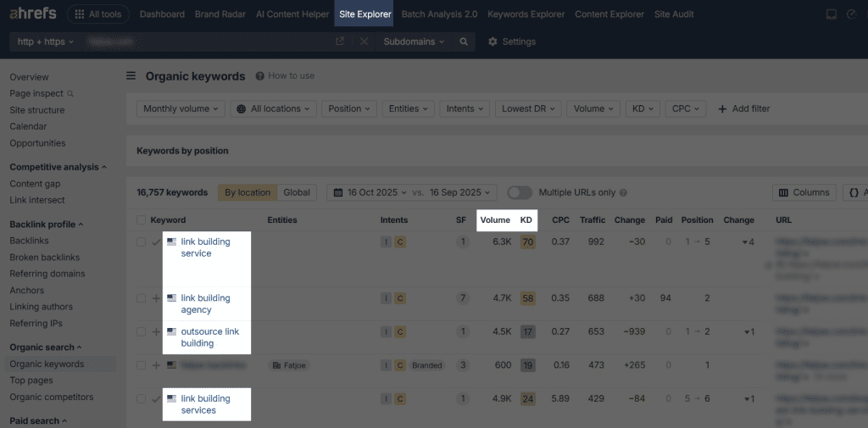Open the Monthly volume dropdown
The height and width of the screenshot is (428, 868).
[181, 109]
